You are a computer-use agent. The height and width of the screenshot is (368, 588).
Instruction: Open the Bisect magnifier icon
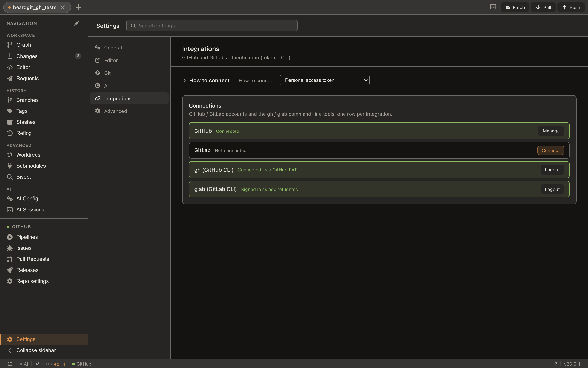(10, 177)
